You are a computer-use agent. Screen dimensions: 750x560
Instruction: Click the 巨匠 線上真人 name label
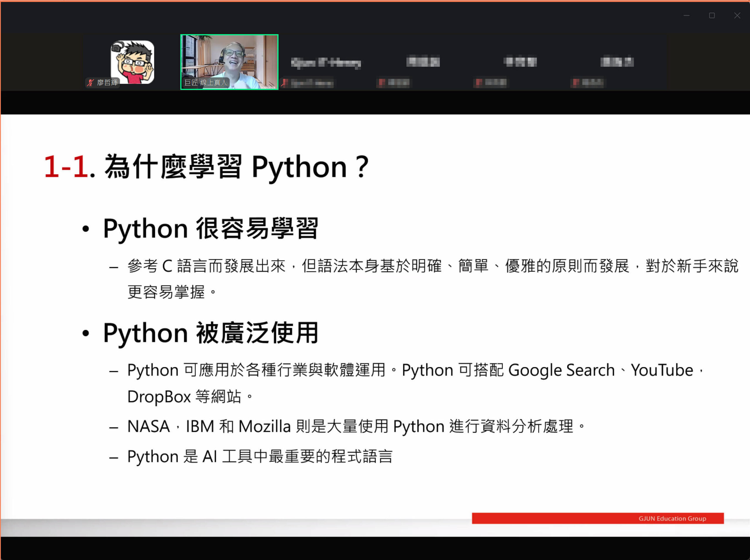point(205,83)
